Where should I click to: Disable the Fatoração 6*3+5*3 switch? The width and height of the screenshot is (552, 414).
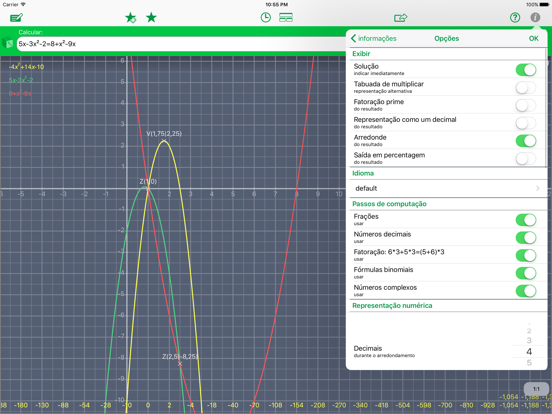[526, 255]
